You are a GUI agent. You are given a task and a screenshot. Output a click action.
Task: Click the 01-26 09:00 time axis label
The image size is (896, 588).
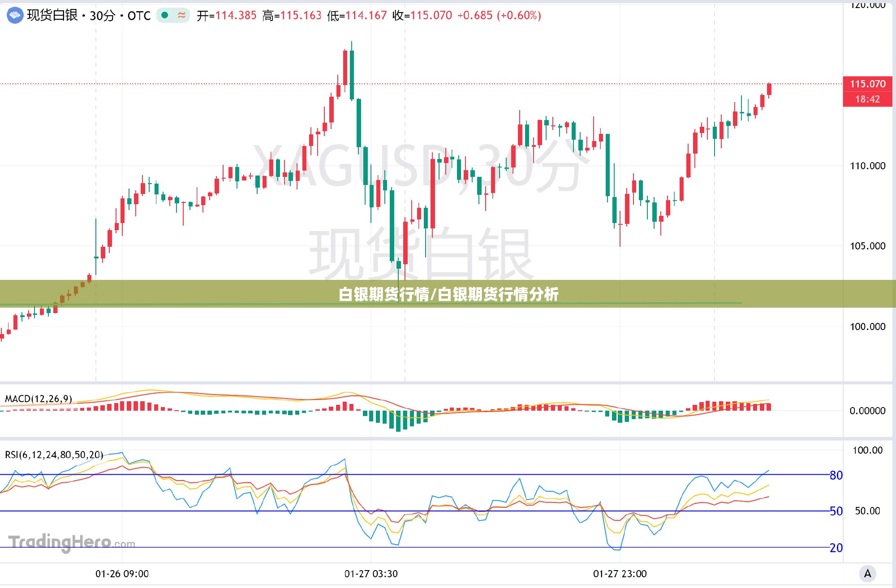click(x=122, y=574)
